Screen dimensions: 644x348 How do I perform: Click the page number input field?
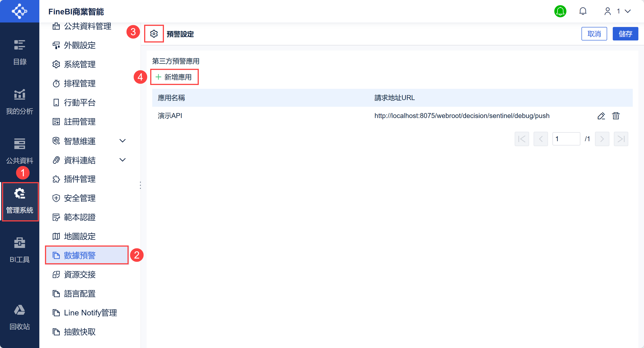pos(566,139)
